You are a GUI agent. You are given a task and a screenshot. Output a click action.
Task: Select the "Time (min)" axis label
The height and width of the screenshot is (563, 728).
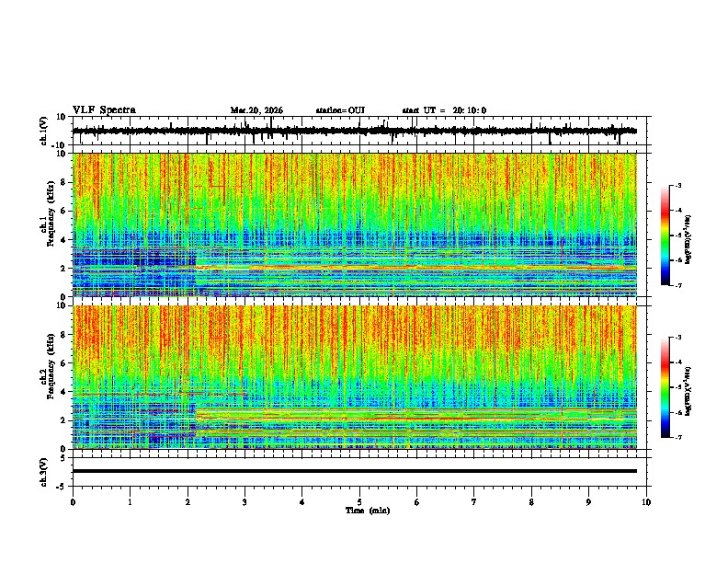[368, 511]
